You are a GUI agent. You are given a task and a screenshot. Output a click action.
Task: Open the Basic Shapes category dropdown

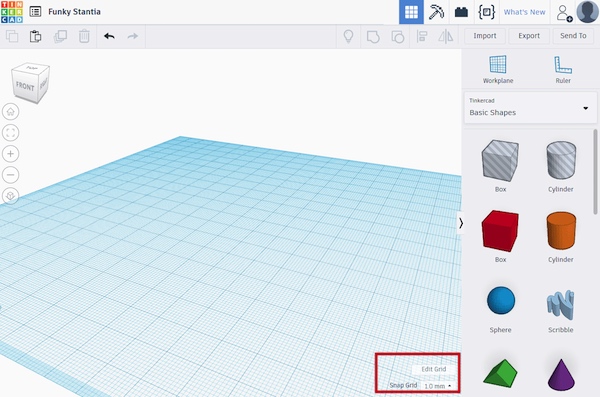[530, 107]
